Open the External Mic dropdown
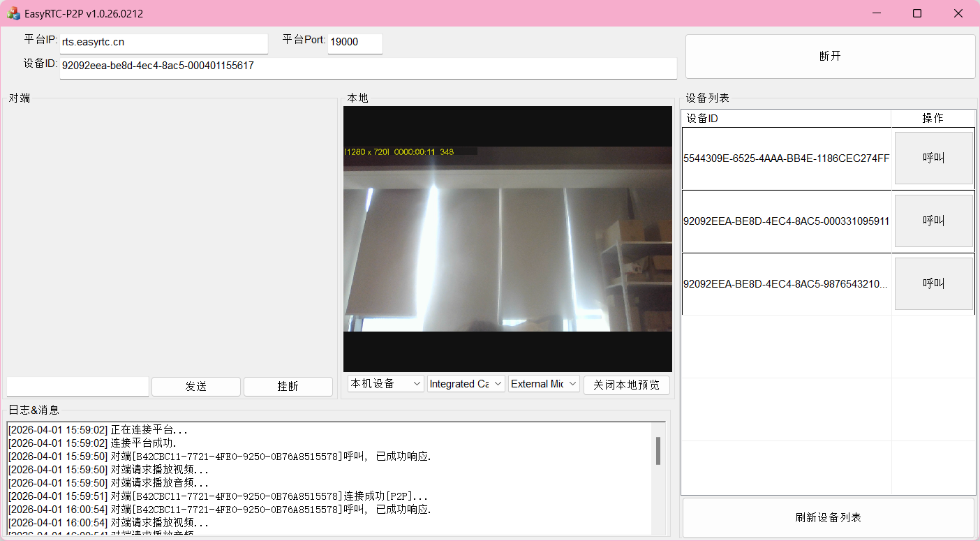980x541 pixels. [544, 384]
